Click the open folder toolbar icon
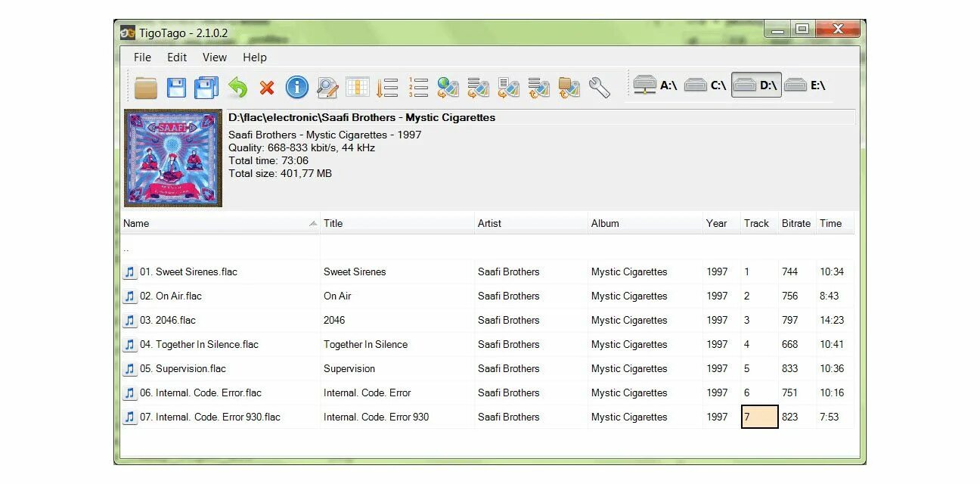Viewport: 980px width, 484px height. click(146, 88)
